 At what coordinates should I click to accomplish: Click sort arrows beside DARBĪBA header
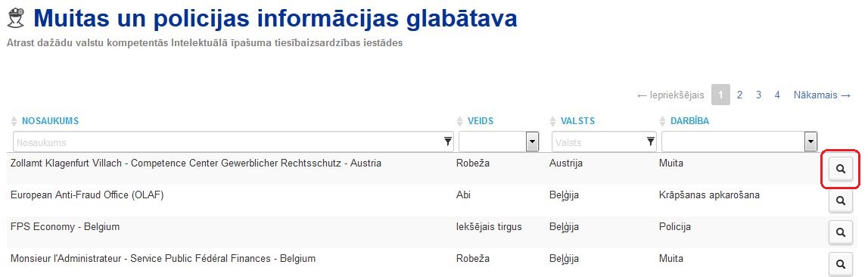pyautogui.click(x=663, y=121)
